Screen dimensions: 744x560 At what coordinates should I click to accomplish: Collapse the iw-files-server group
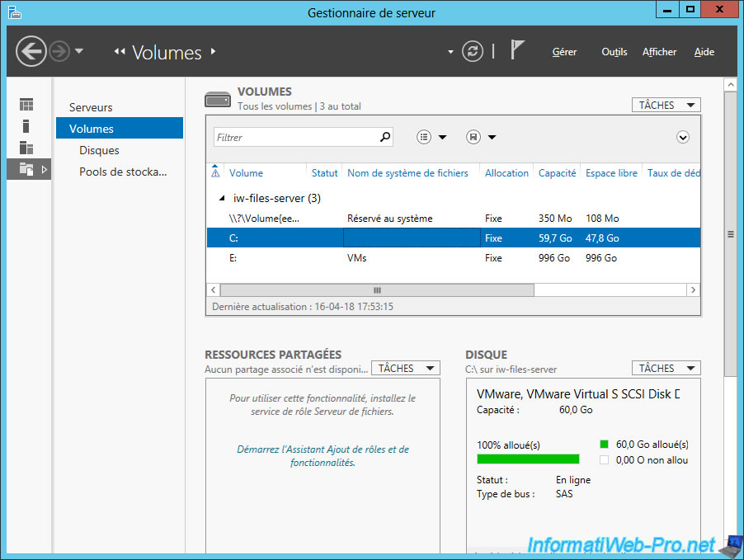pyautogui.click(x=220, y=199)
